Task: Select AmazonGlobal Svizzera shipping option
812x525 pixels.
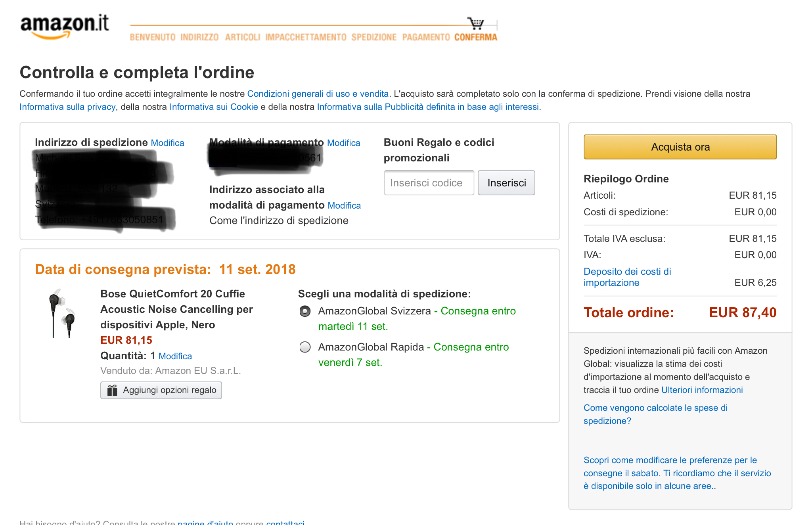Action: point(305,311)
